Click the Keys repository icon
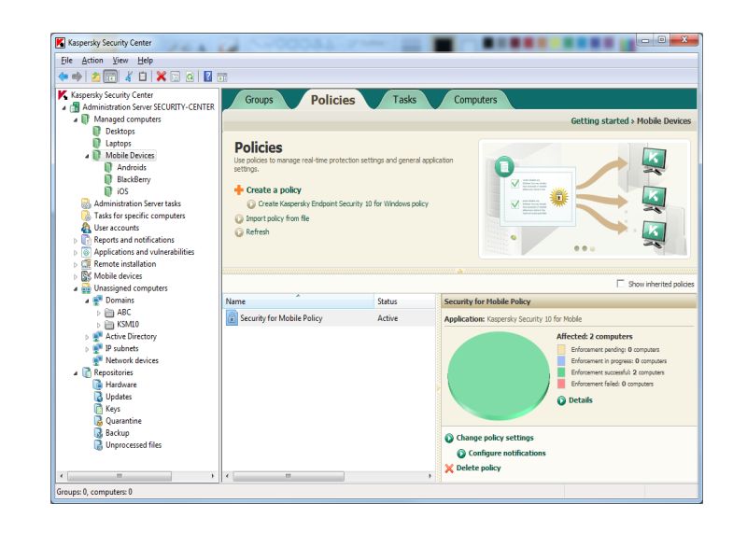 tap(98, 409)
